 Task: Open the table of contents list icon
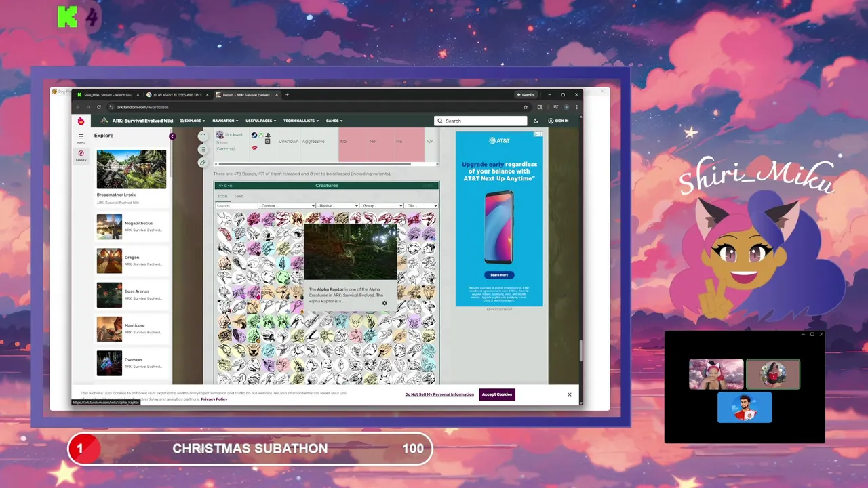point(202,149)
